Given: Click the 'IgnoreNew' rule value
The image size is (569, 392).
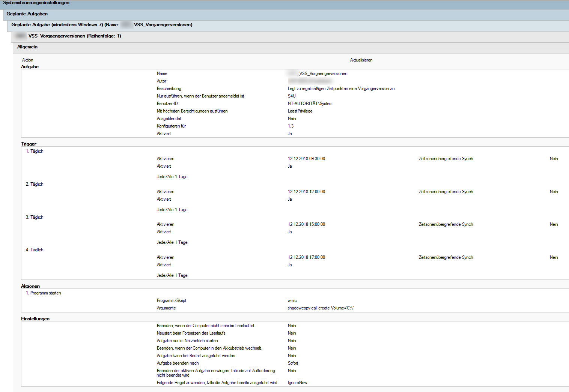Looking at the screenshot, I should [x=297, y=383].
